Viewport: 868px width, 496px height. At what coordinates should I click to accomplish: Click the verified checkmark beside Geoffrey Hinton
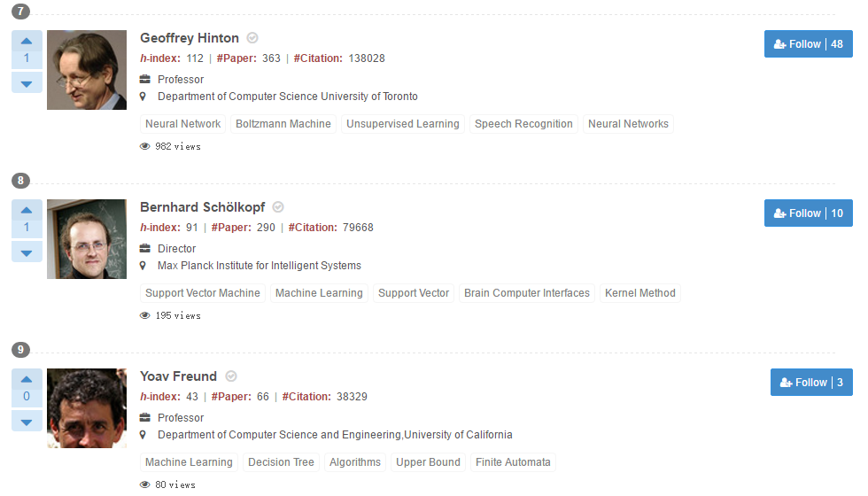[x=252, y=38]
